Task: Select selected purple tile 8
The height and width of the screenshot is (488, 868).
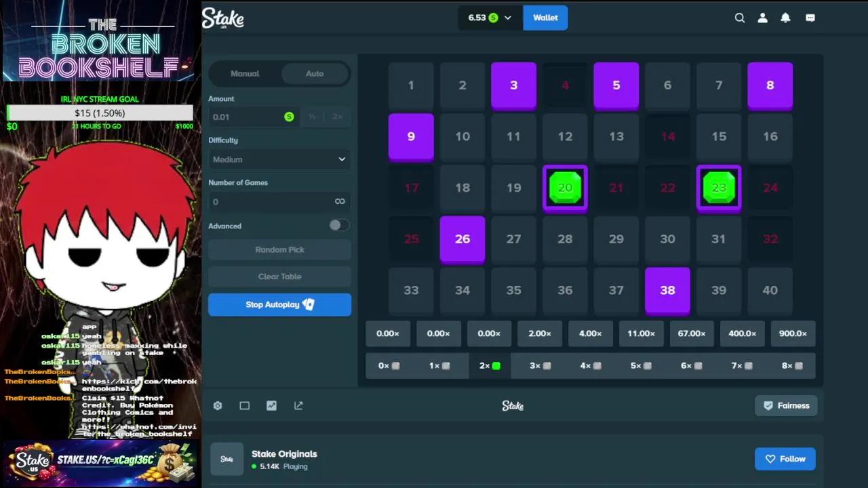Action: tap(770, 85)
